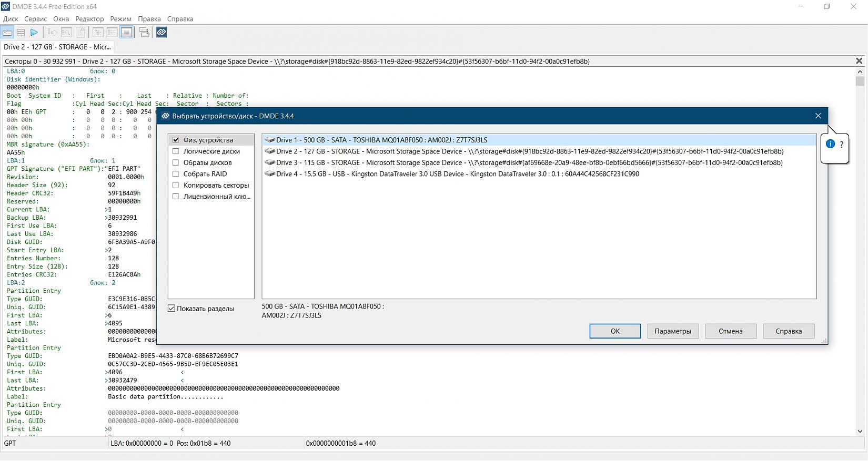Viewport: 868px width, 461px height.
Task: Click the Entries CRC32 value E126AC8Ah
Action: click(124, 275)
